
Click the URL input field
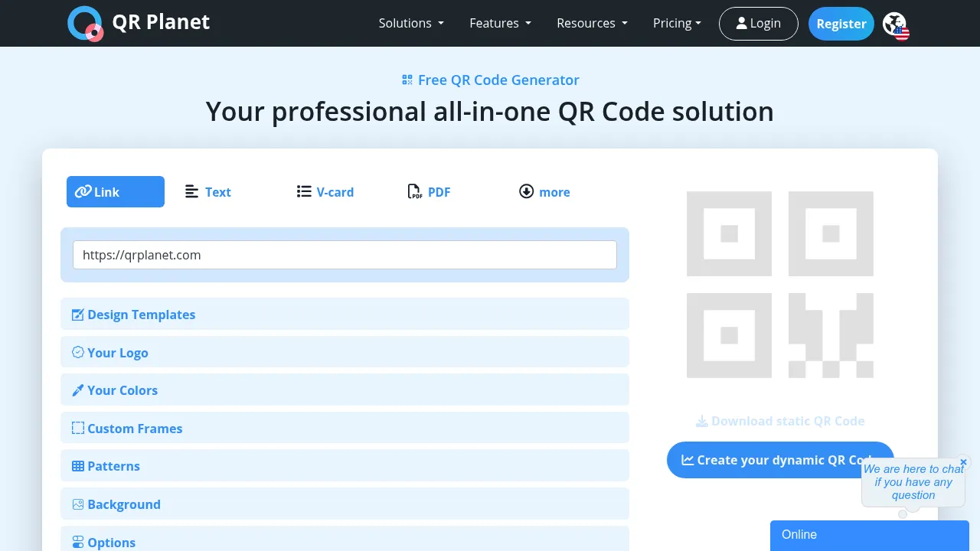point(345,255)
